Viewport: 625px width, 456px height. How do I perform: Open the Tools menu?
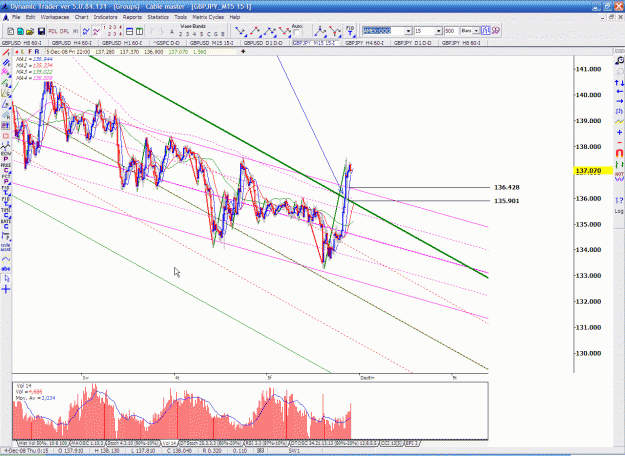(x=180, y=17)
